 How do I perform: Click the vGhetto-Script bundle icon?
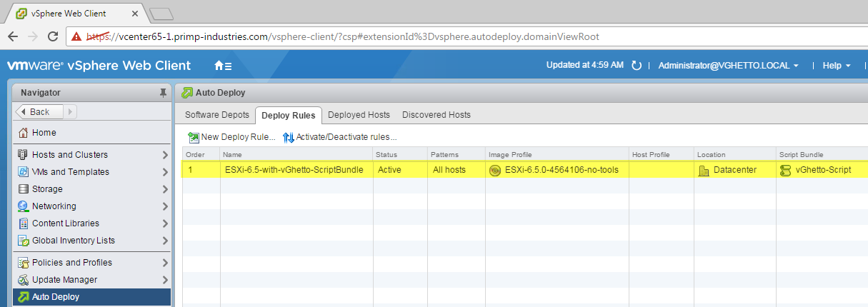point(786,170)
